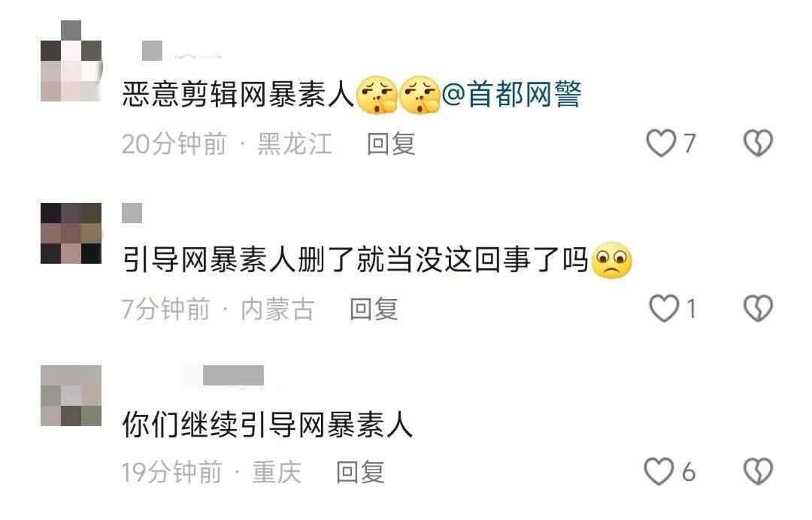Reply to the 7分钟前 comment via 回复

click(x=374, y=309)
